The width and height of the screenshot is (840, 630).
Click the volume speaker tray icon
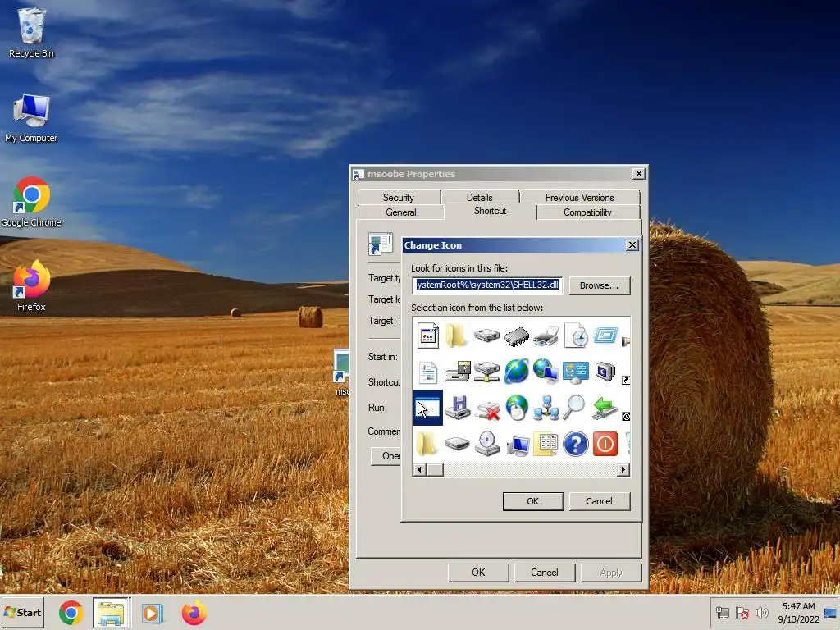[761, 613]
